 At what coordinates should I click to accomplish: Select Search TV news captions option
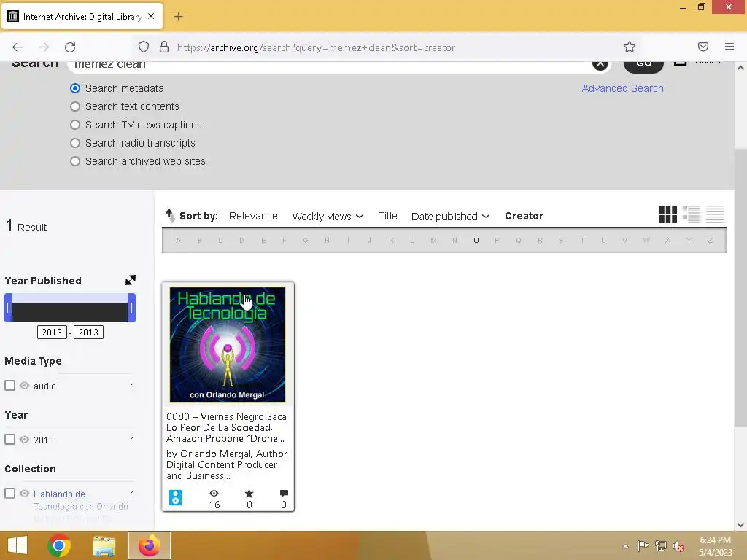[75, 125]
